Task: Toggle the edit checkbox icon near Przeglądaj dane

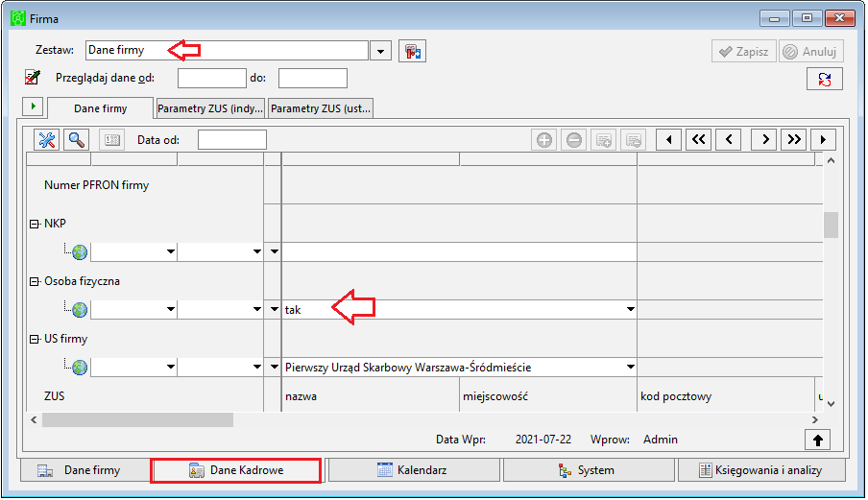Action: [x=33, y=78]
